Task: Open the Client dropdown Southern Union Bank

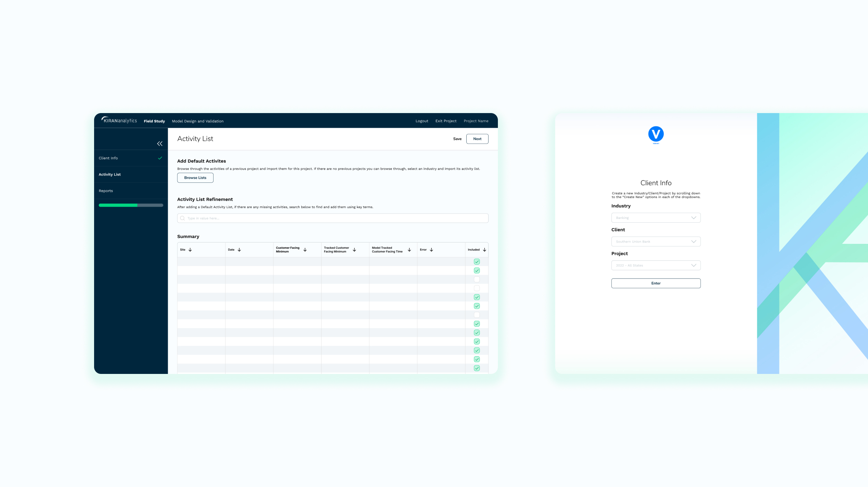Action: point(656,242)
